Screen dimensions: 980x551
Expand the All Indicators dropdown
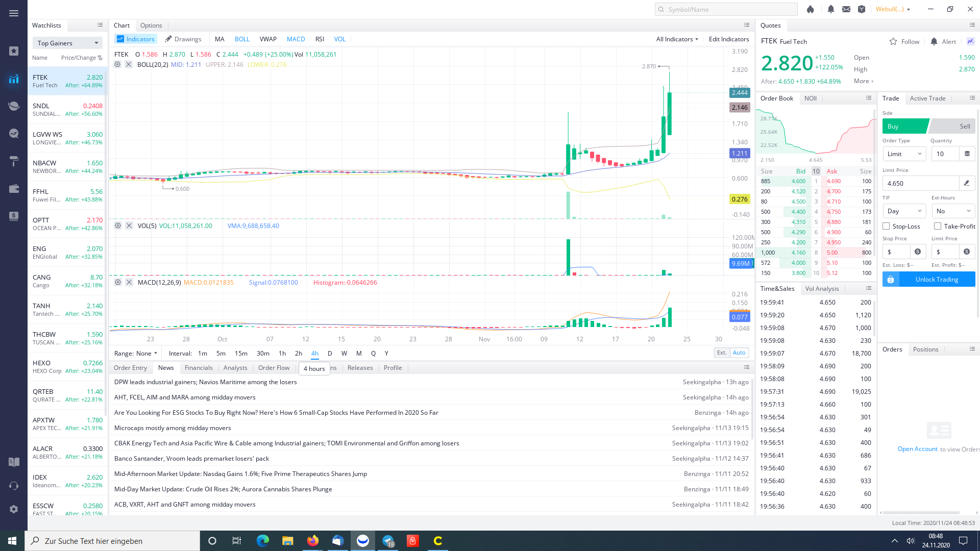click(677, 39)
